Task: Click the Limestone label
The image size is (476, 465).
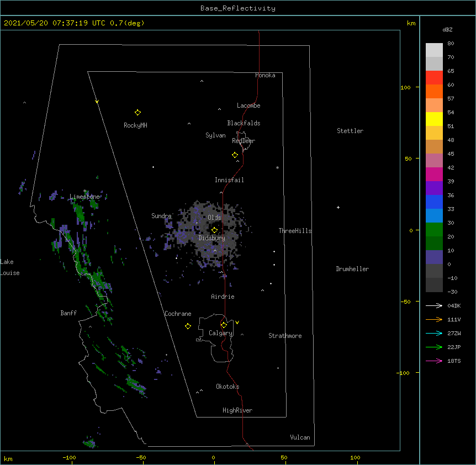Action: pyautogui.click(x=84, y=197)
